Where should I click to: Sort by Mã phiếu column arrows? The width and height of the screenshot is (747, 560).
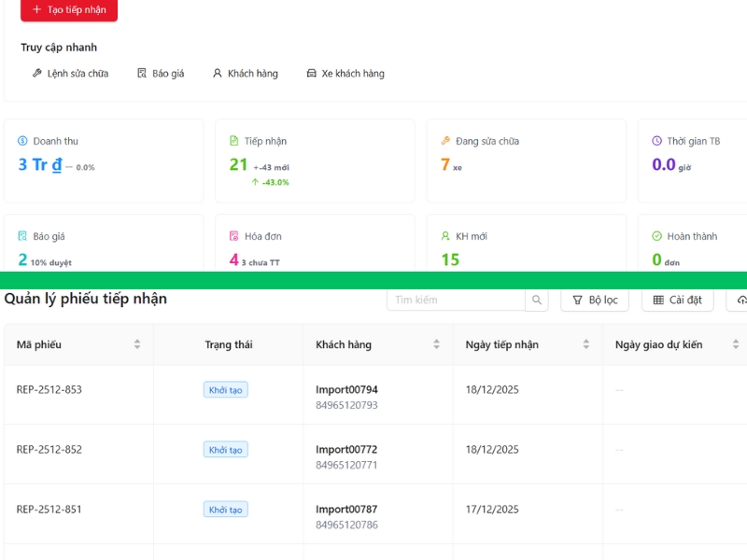(x=137, y=344)
